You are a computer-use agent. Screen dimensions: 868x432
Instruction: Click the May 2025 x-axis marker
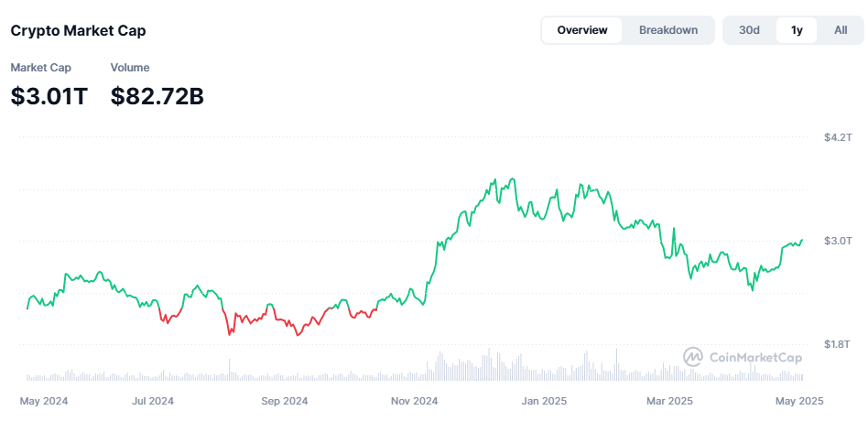pos(801,401)
